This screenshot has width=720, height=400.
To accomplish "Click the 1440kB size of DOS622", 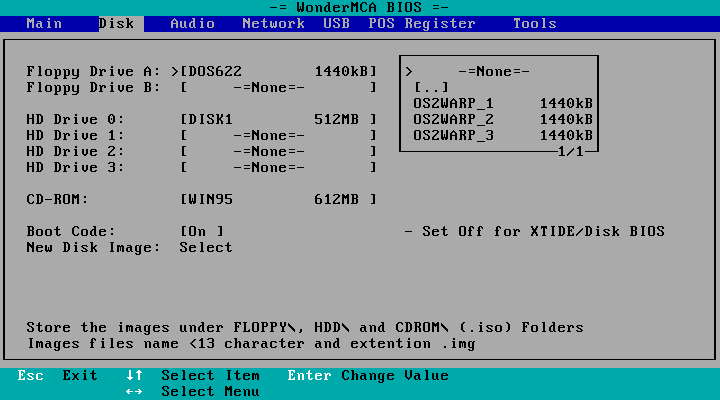I will tap(341, 71).
